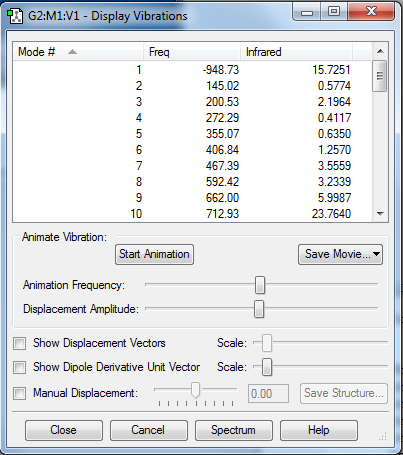This screenshot has height=455, width=403.
Task: Enable Show Displacement Vectors checkbox
Action: click(x=19, y=343)
